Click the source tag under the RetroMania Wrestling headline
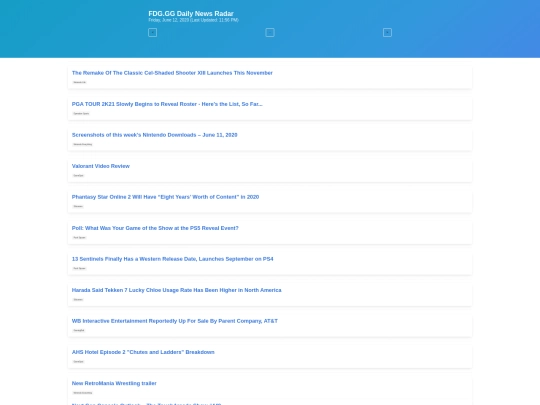Image resolution: width=540 pixels, height=405 pixels. point(83,393)
